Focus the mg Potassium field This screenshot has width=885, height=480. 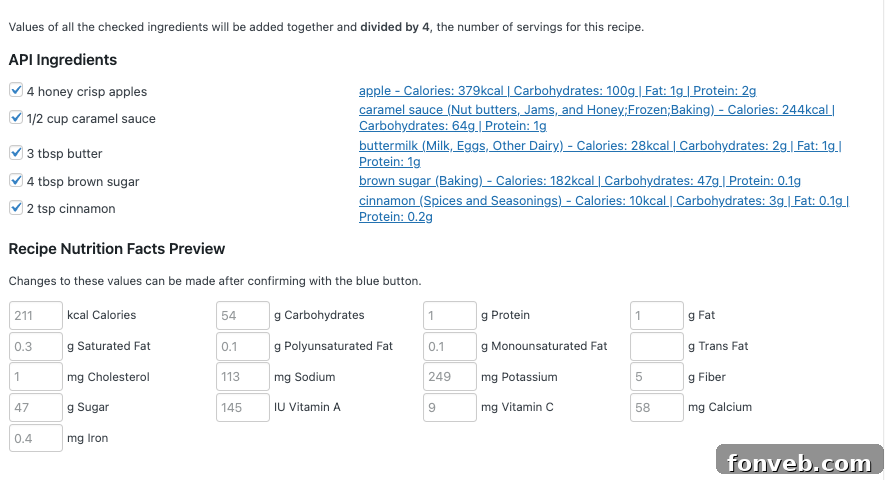tap(450, 377)
